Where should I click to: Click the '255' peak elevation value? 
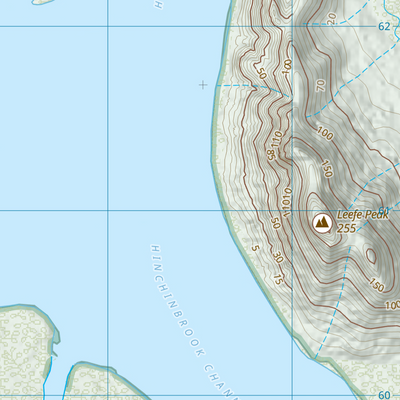click(346, 229)
